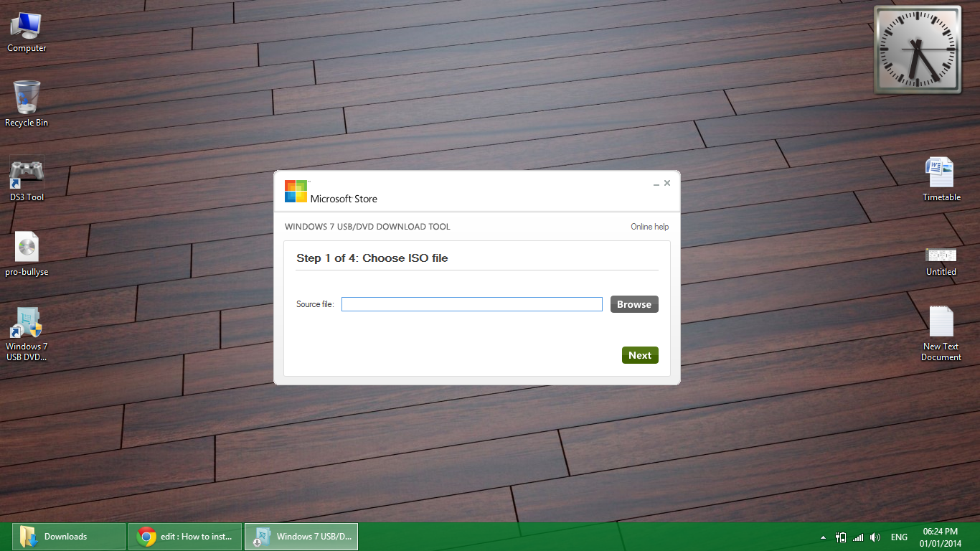Select the Timetable Word document icon
Screen dimensions: 980x551
click(941, 179)
